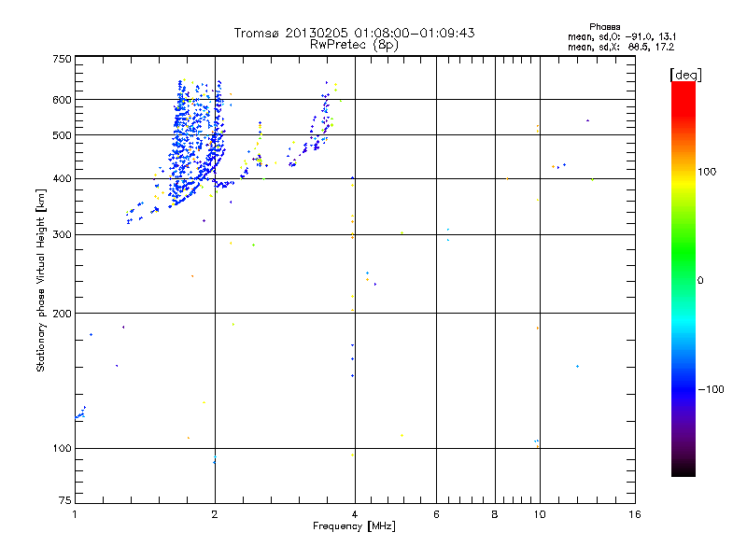Viewport: 747px width, 560px height.
Task: Click the '600' height axis tick label
Action: coord(62,100)
